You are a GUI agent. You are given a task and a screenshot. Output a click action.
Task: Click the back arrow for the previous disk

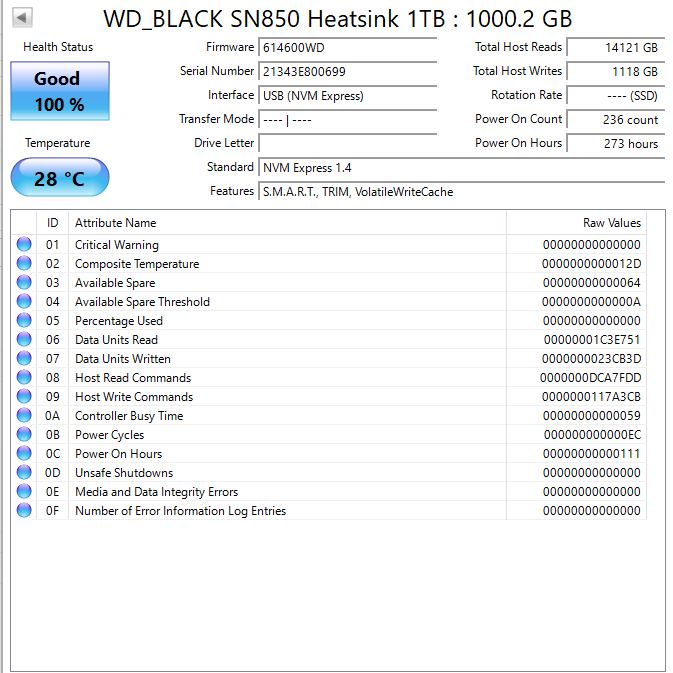[22, 18]
